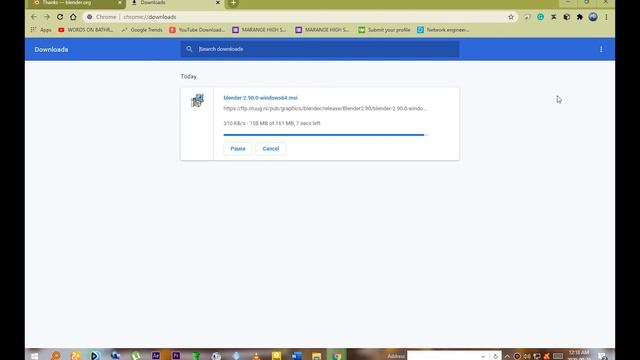Open the Apps bookmarks shortcut

pos(41,30)
